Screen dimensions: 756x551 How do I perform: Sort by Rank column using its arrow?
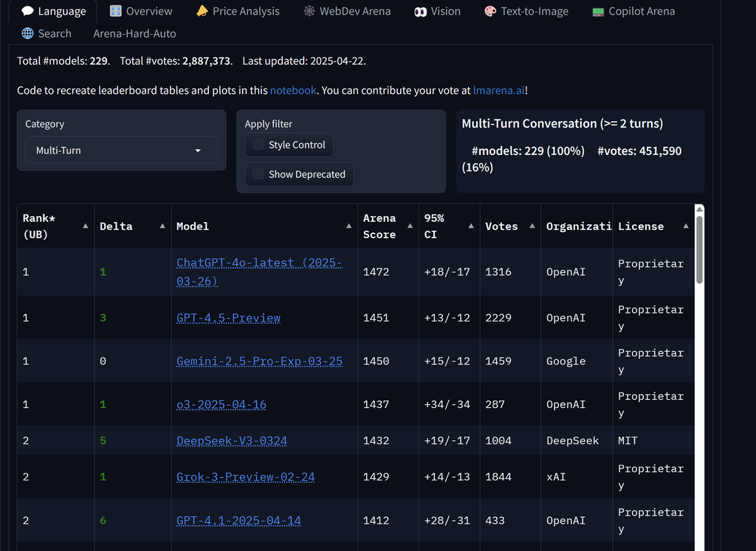pos(86,226)
